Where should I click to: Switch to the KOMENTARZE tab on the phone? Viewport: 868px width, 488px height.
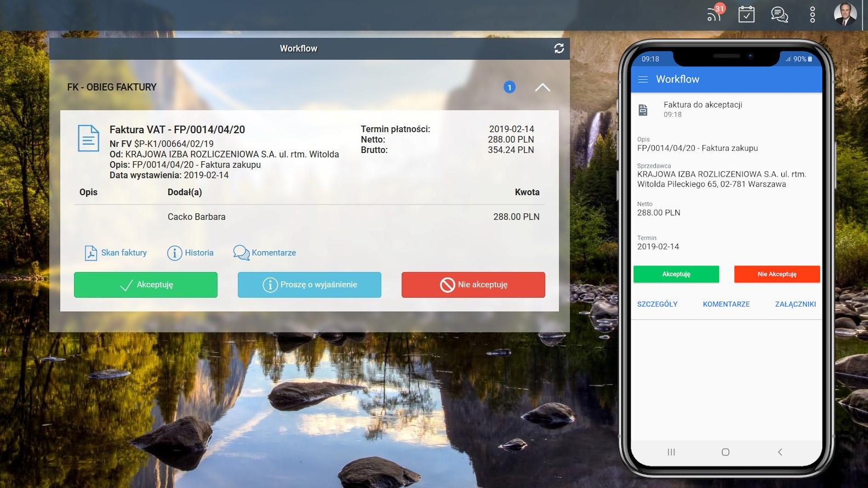tap(726, 304)
